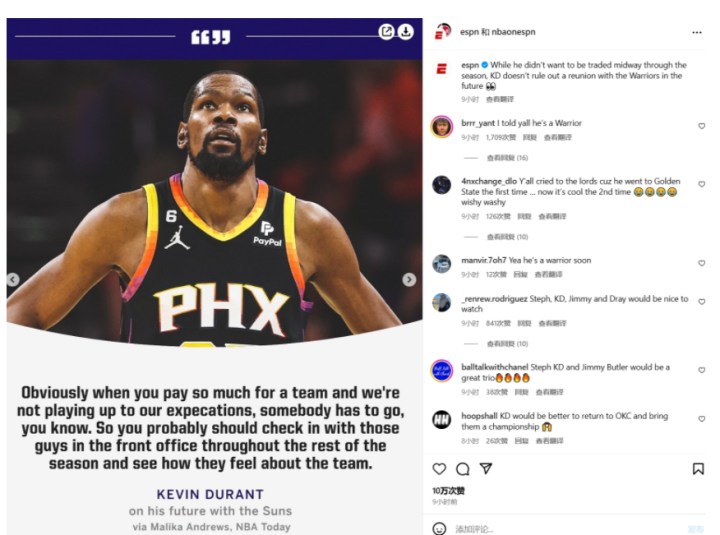720x535 pixels.
Task: Click the open-in-new-window icon on the image
Action: click(x=387, y=31)
